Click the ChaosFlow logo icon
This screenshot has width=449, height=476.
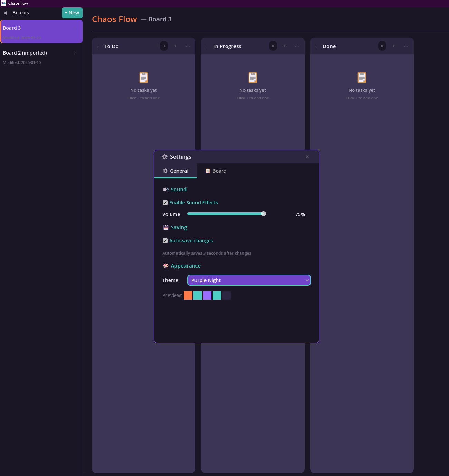click(x=4, y=3)
